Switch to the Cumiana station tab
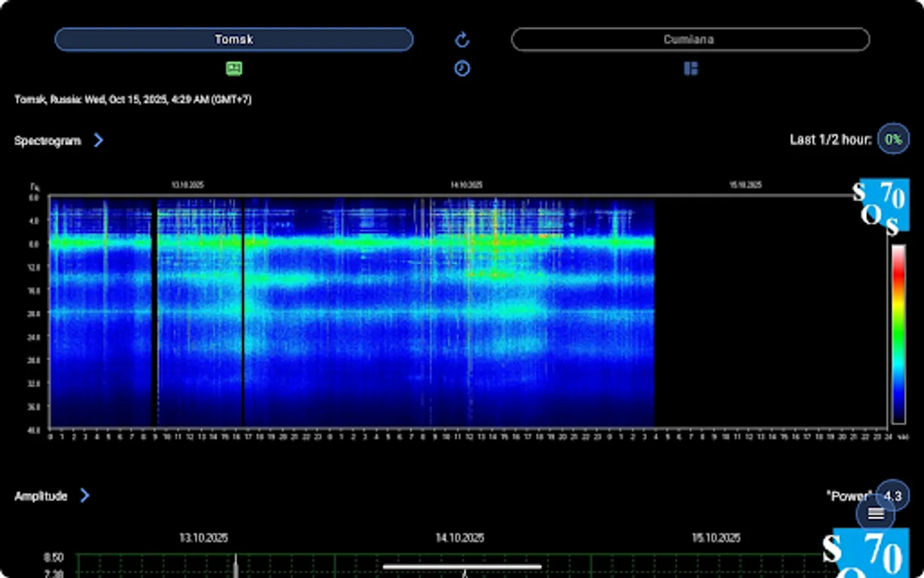Viewport: 924px width, 578px height. [690, 39]
